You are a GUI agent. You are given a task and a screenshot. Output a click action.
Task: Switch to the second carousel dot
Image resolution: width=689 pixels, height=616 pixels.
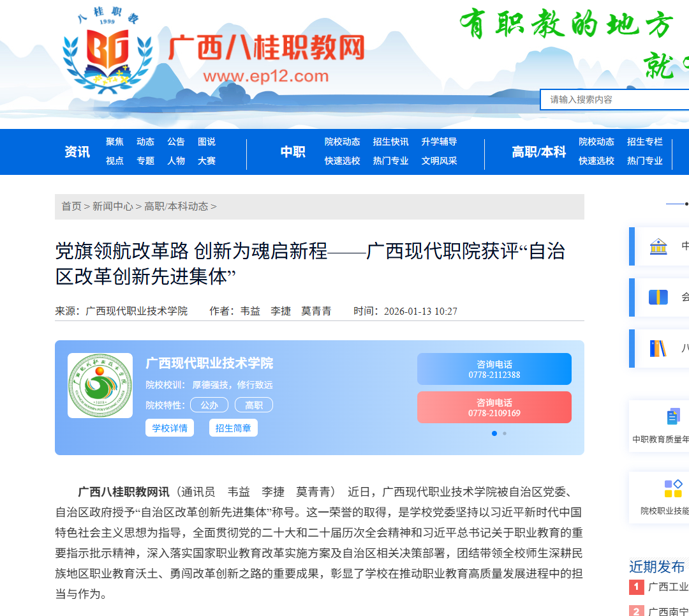[505, 433]
